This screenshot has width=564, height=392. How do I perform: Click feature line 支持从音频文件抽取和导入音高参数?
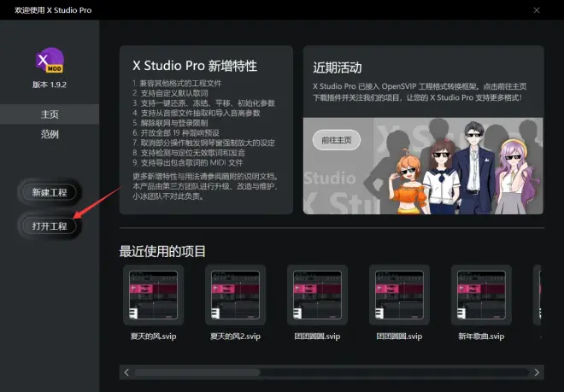pyautogui.click(x=196, y=113)
